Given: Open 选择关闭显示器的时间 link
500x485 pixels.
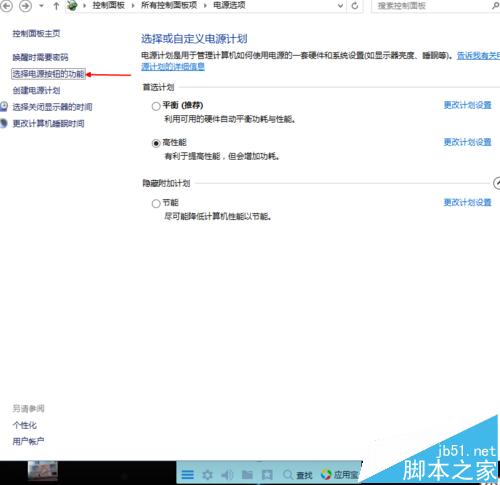Looking at the screenshot, I should coord(52,107).
